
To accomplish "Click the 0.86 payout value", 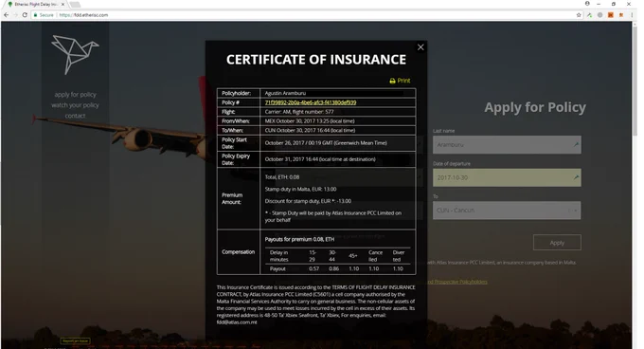I will click(333, 268).
